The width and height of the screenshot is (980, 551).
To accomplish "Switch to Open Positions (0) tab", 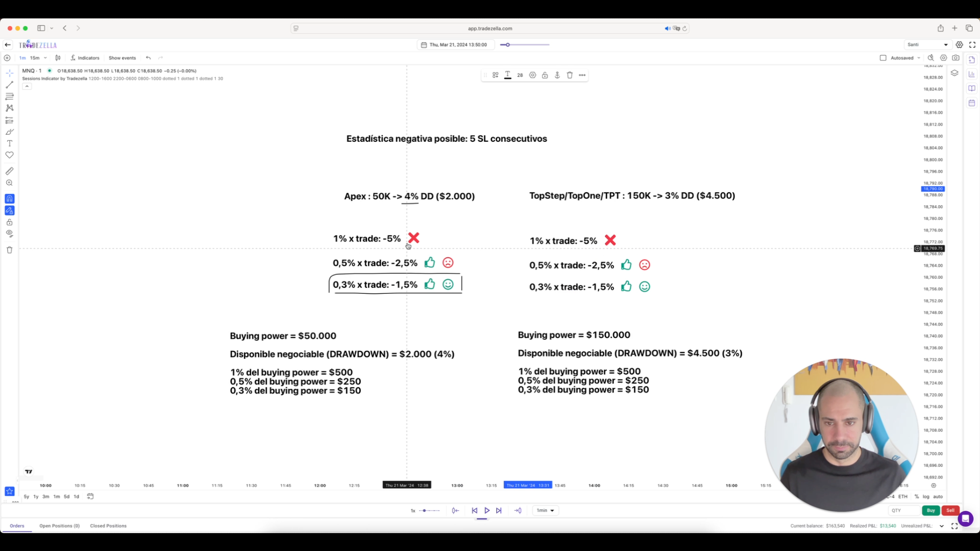I will pos(59,526).
